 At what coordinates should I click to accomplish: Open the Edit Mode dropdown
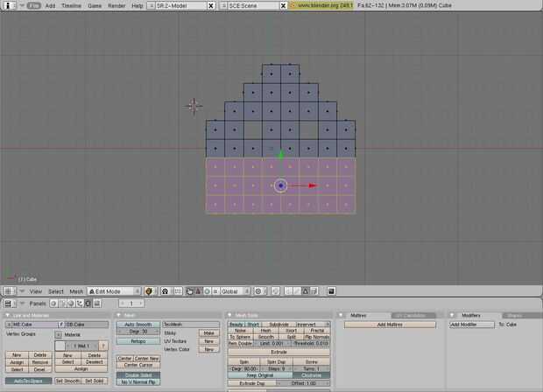(114, 291)
